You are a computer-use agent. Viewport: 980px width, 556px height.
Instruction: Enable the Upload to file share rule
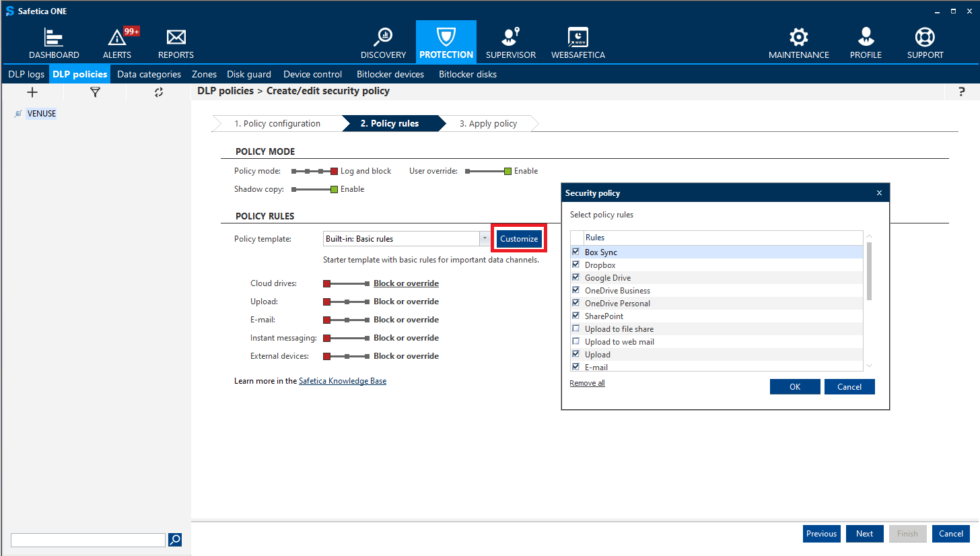coord(575,328)
